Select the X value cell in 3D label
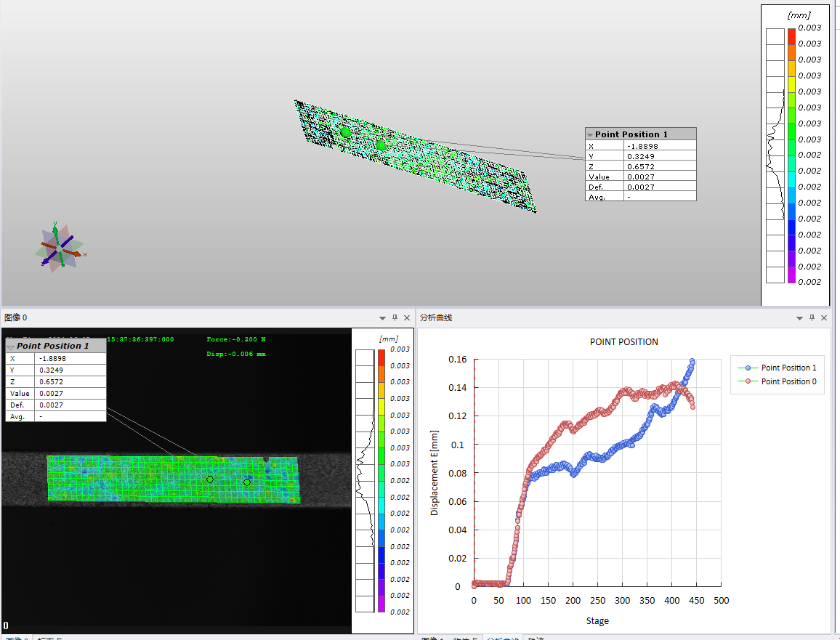This screenshot has width=840, height=640. click(x=659, y=146)
